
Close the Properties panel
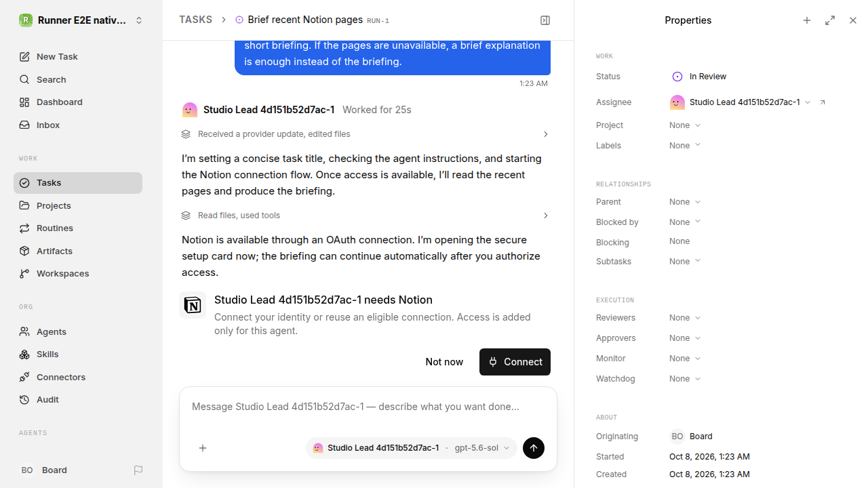(x=853, y=20)
